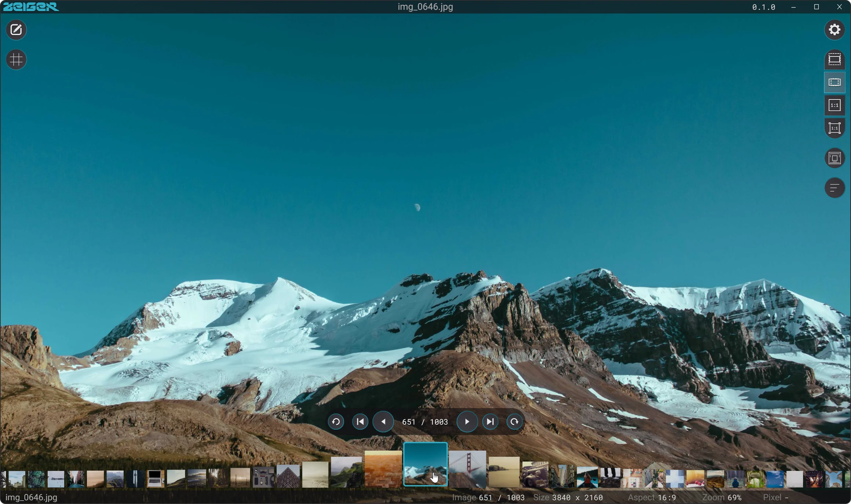Screen dimensions: 851x504
Task: Click the 0.1.0 version label
Action: [764, 7]
